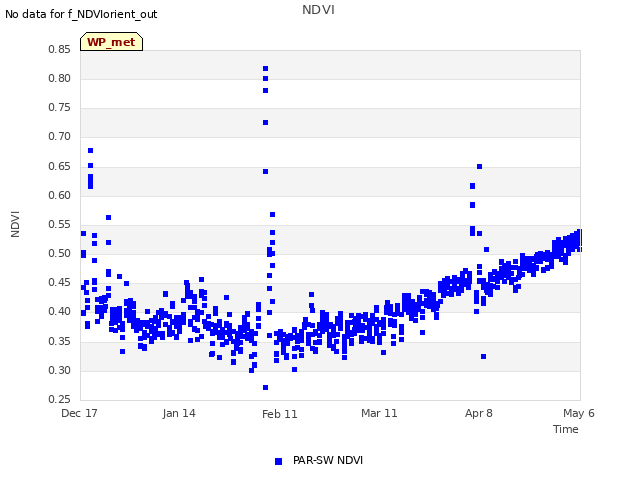
Task: Click the lowest data point near 0.27
Action: 265,387
